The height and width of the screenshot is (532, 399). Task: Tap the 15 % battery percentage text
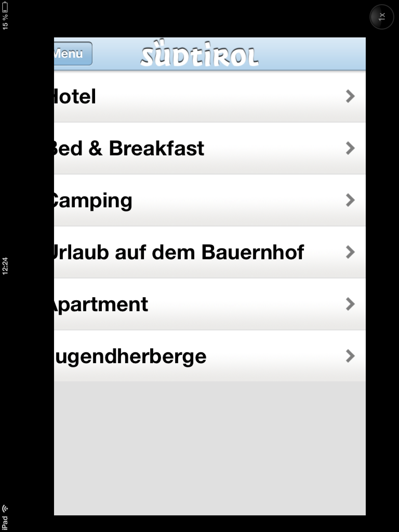(5, 22)
